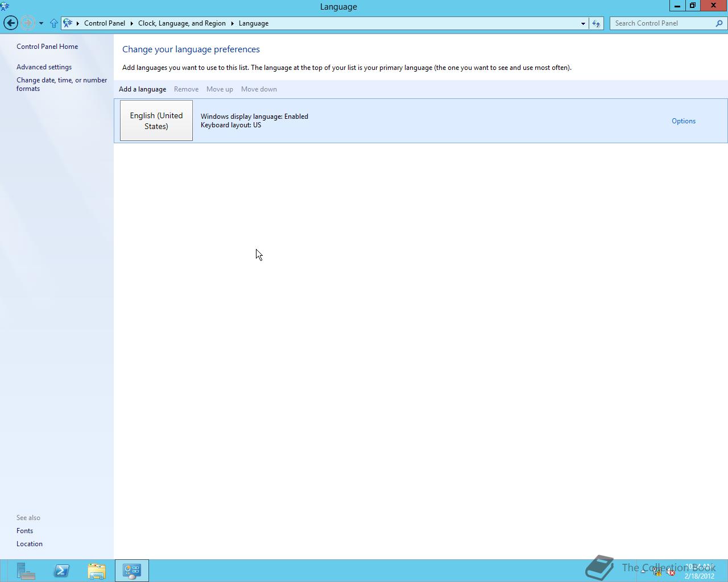The height and width of the screenshot is (582, 728).
Task: Click Add a language
Action: (x=143, y=89)
